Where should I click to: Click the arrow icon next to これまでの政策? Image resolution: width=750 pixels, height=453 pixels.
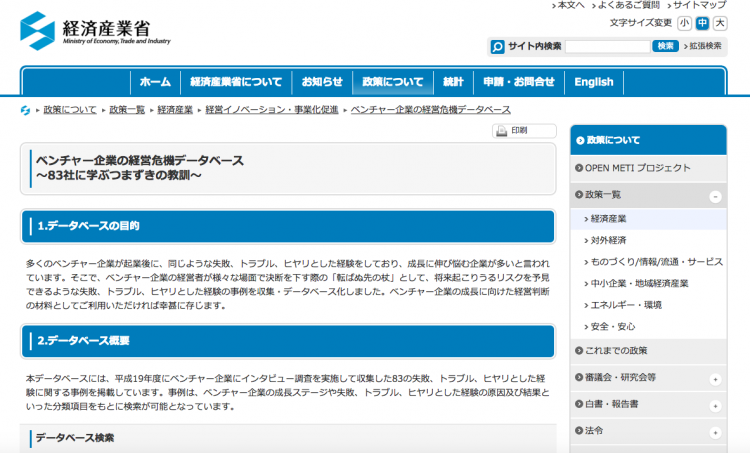tap(579, 350)
